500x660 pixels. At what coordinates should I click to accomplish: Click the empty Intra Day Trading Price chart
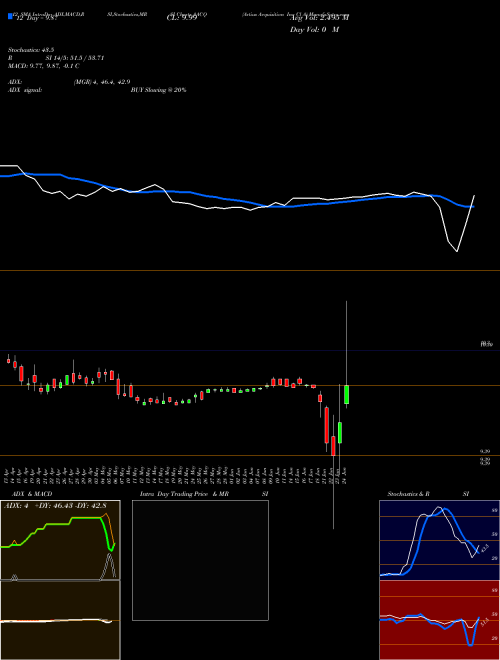[200, 560]
